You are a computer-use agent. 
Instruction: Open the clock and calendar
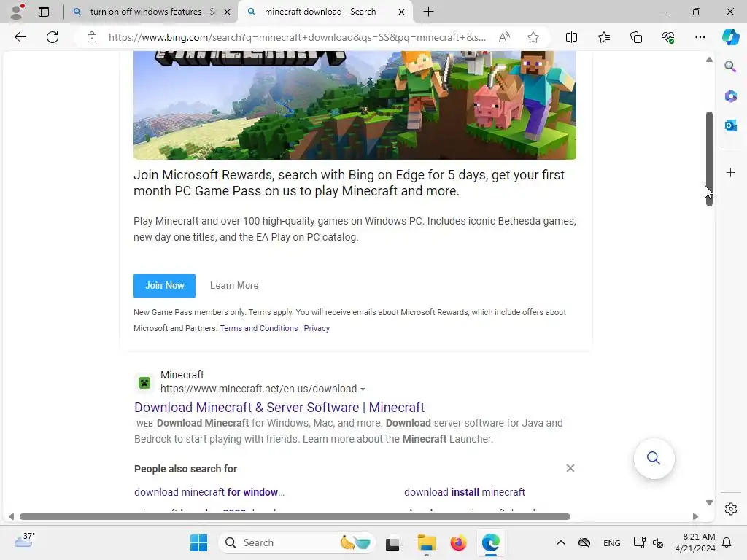pyautogui.click(x=695, y=542)
